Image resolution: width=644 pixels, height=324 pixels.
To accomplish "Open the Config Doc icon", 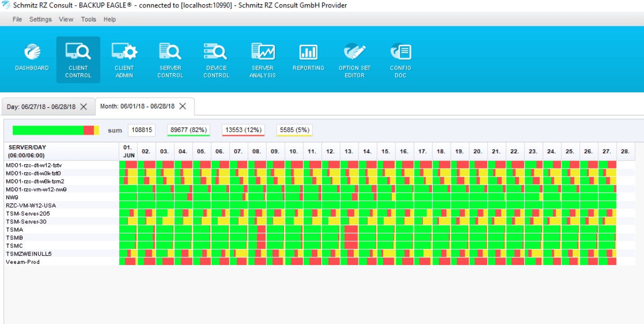I will click(400, 53).
